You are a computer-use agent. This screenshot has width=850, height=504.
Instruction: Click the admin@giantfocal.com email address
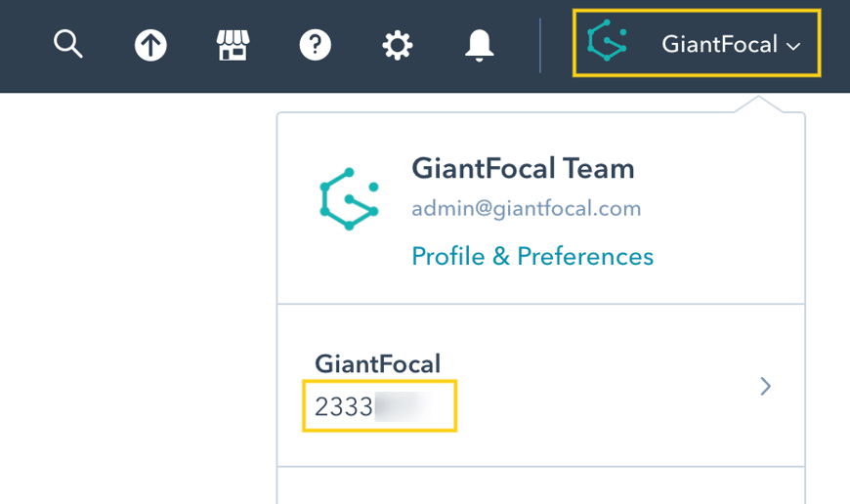[x=526, y=208]
